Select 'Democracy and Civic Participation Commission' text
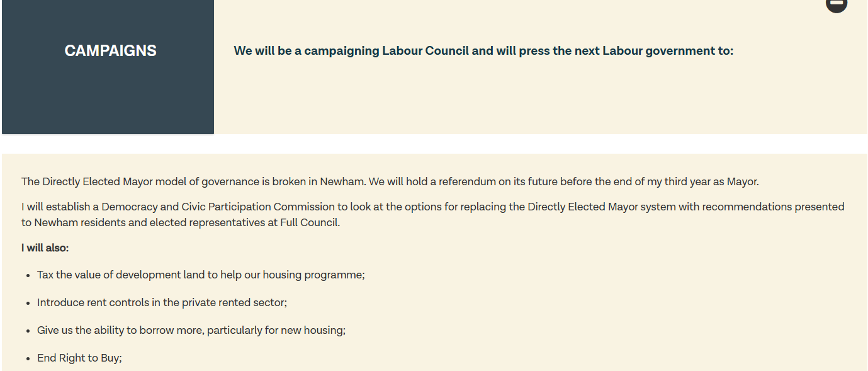The height and width of the screenshot is (371, 868). coord(218,207)
